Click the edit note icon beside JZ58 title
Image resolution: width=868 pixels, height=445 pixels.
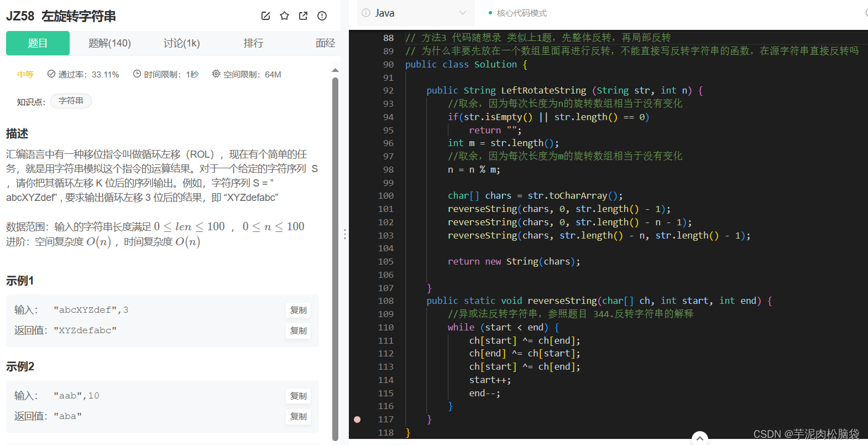coord(265,16)
